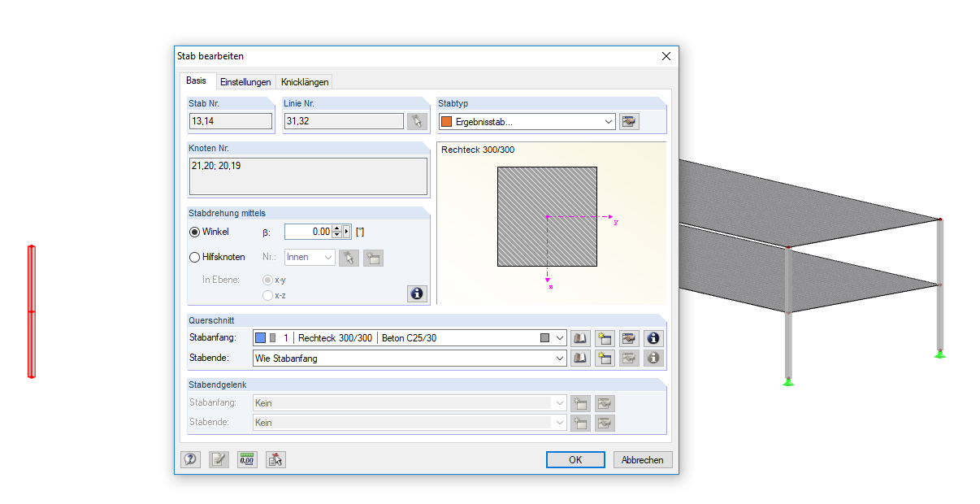Pick Hilfsknoten node graphically with cursor icon

pos(349,258)
